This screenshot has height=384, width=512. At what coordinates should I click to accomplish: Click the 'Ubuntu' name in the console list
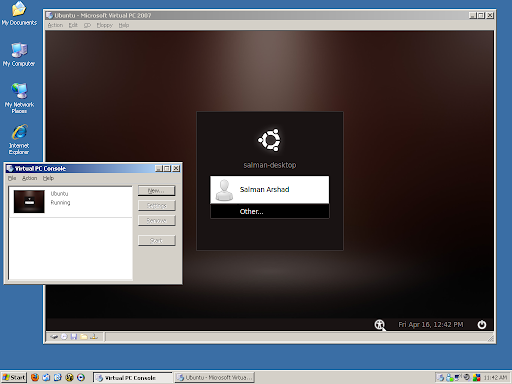[x=59, y=194]
